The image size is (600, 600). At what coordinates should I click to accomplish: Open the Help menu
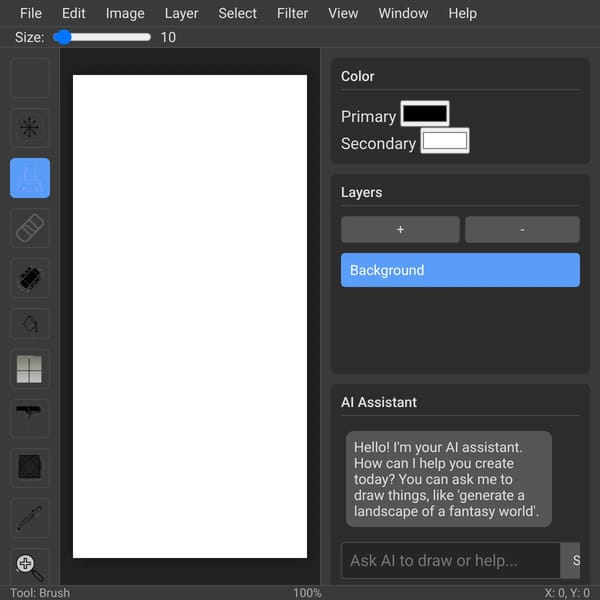(463, 13)
